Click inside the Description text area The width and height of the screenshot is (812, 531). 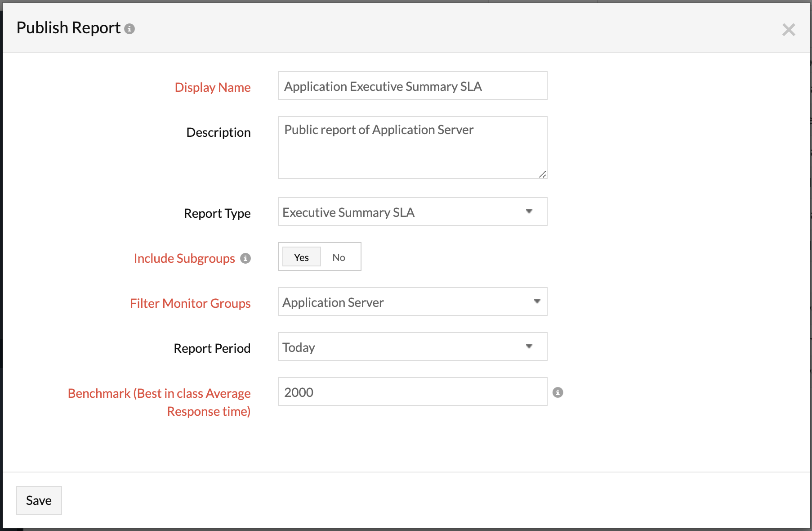click(x=412, y=148)
